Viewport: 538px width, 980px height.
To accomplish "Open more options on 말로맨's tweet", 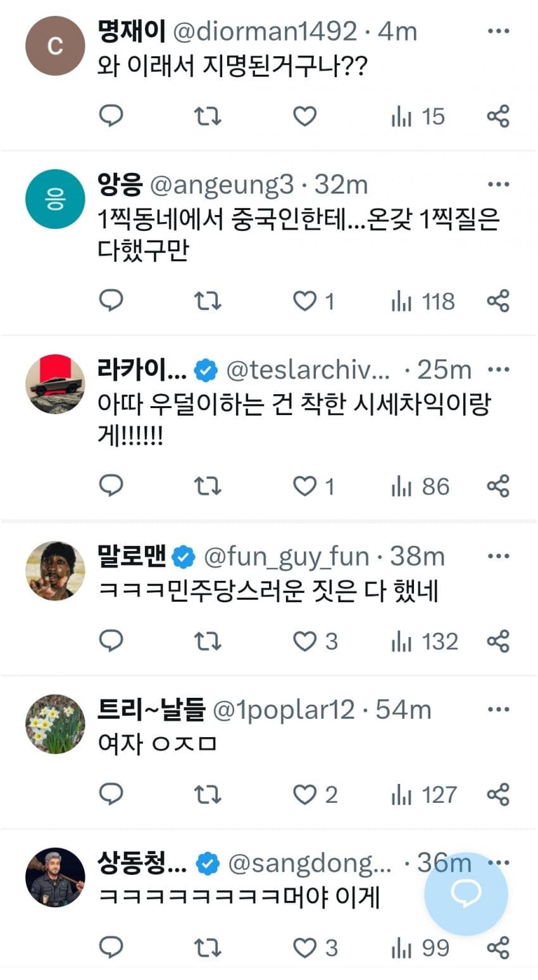I will [x=499, y=556].
